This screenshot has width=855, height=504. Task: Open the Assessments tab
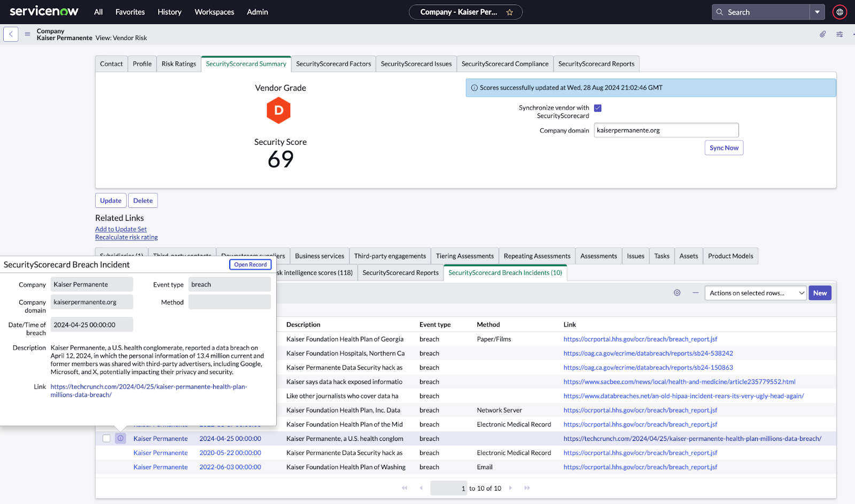(x=598, y=256)
